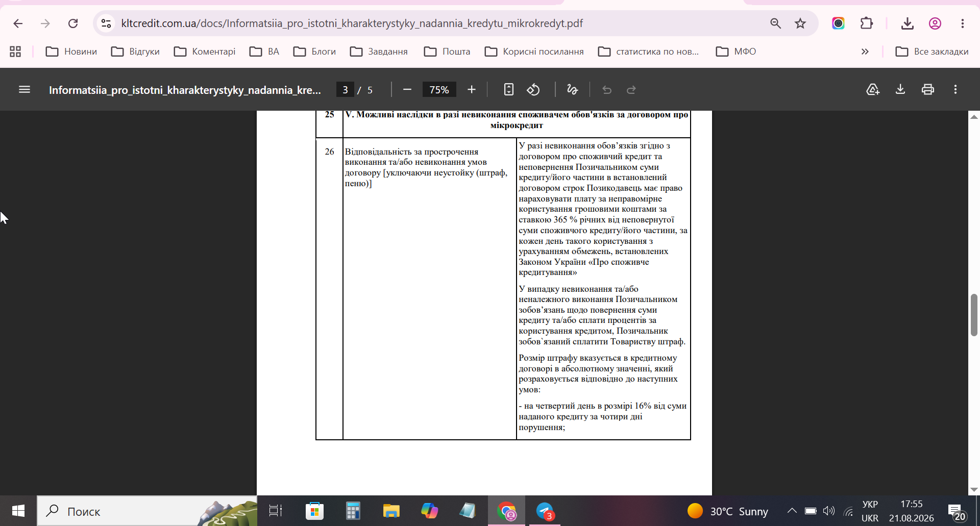Viewport: 980px width, 526px height.
Task: Save PDF to Google Drive
Action: pos(873,90)
